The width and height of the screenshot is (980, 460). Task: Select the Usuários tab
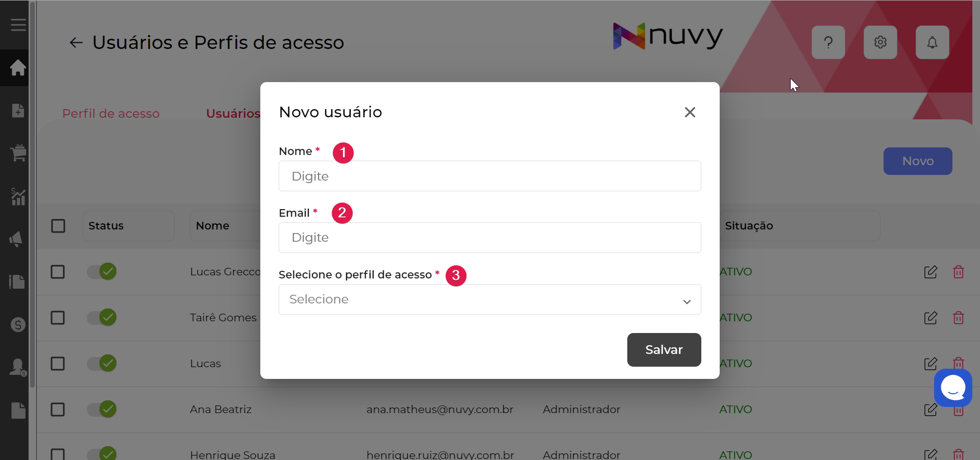(233, 114)
